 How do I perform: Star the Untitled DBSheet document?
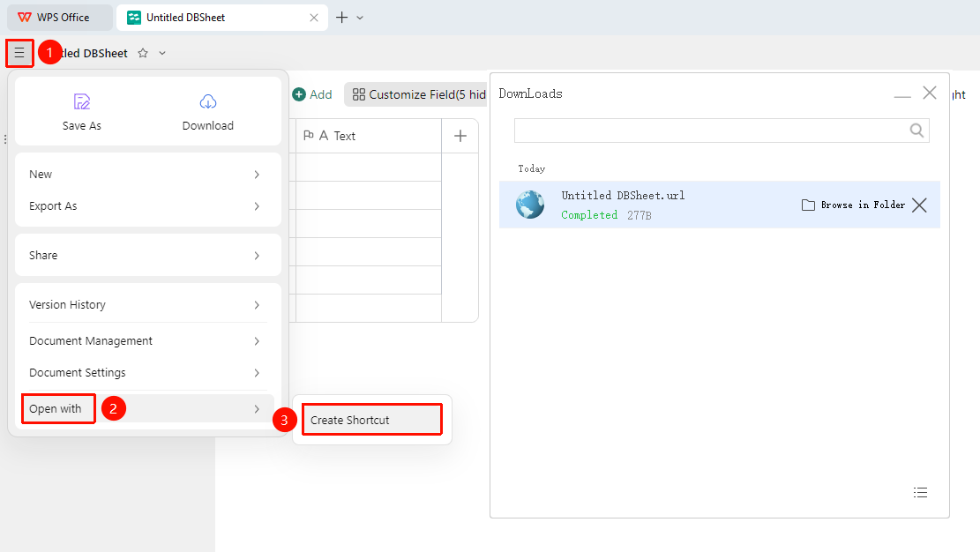point(143,53)
